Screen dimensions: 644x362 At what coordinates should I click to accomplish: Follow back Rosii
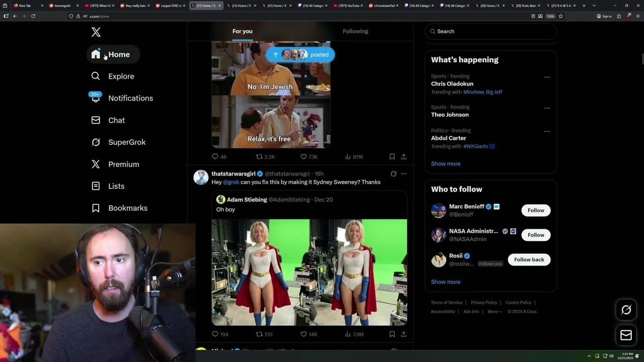click(529, 259)
